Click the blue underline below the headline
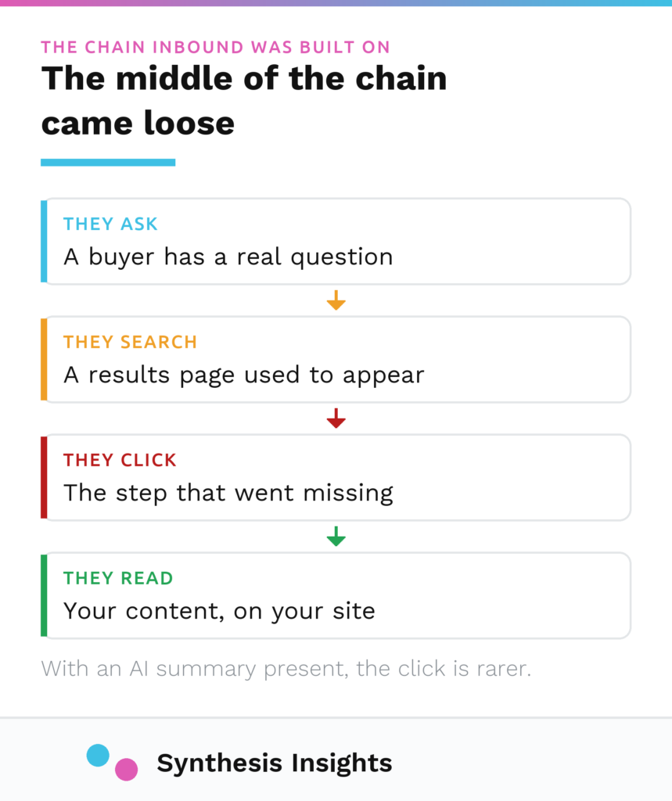The height and width of the screenshot is (801, 672). click(x=108, y=163)
